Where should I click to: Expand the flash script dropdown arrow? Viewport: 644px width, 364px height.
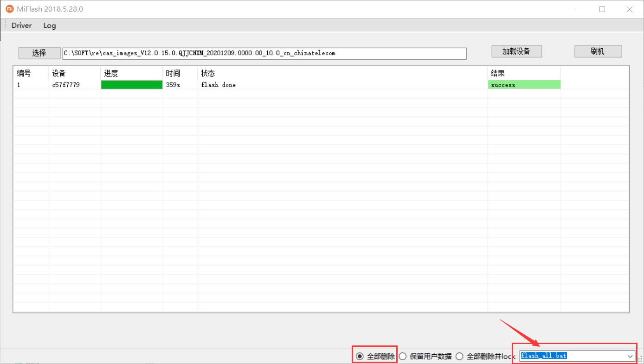pyautogui.click(x=630, y=356)
